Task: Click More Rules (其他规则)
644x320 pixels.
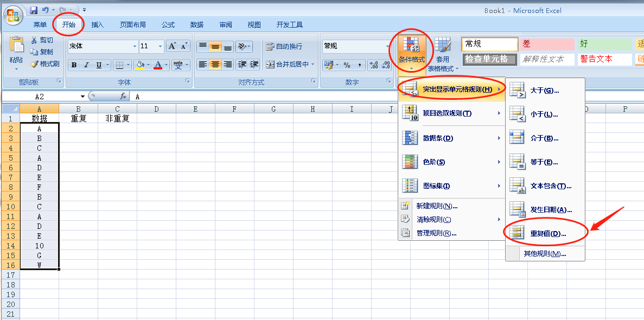Action: point(545,253)
